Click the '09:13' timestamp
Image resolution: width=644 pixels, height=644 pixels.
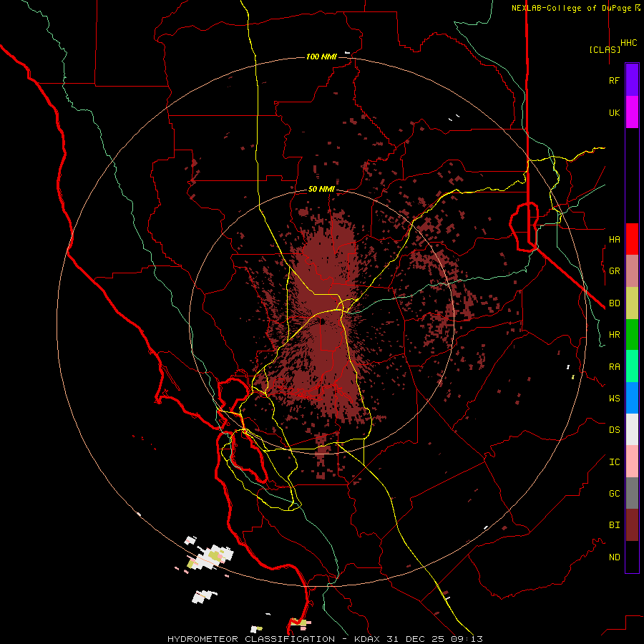(x=468, y=639)
